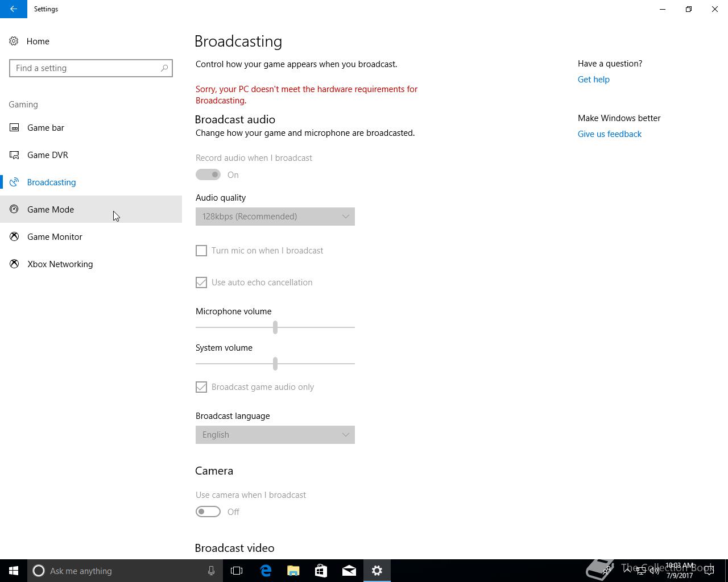
Task: Select the Broadcasting page
Action: pyautogui.click(x=91, y=182)
